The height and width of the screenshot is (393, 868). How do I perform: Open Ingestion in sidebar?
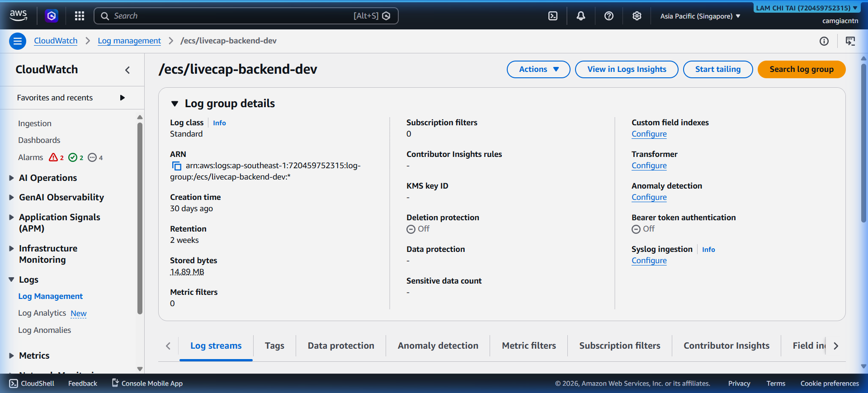[x=35, y=123]
